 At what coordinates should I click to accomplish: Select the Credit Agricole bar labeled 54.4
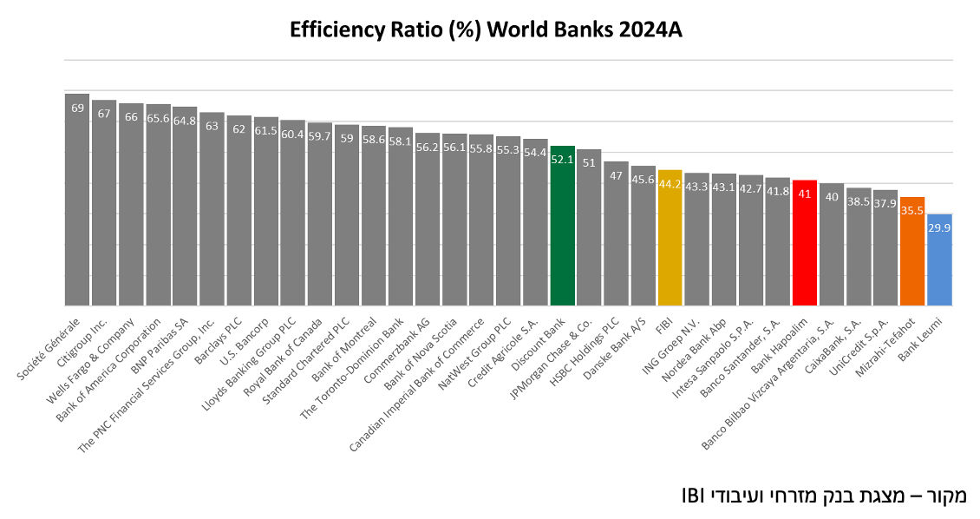click(535, 222)
